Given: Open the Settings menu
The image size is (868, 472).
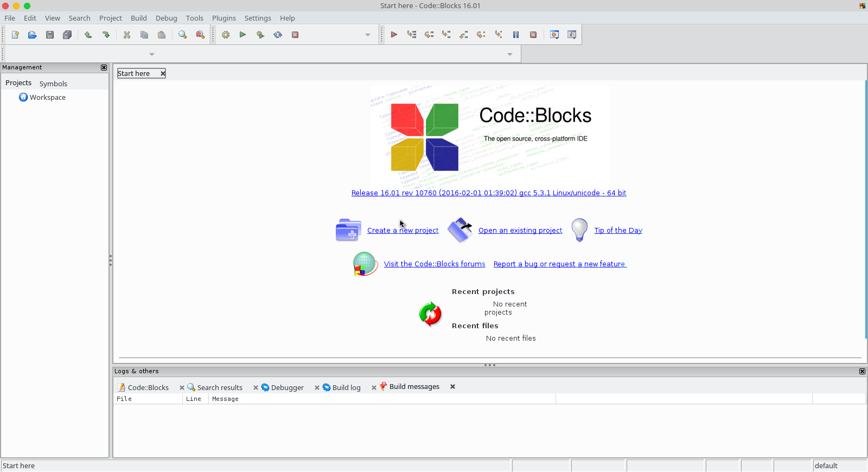Looking at the screenshot, I should pyautogui.click(x=258, y=18).
